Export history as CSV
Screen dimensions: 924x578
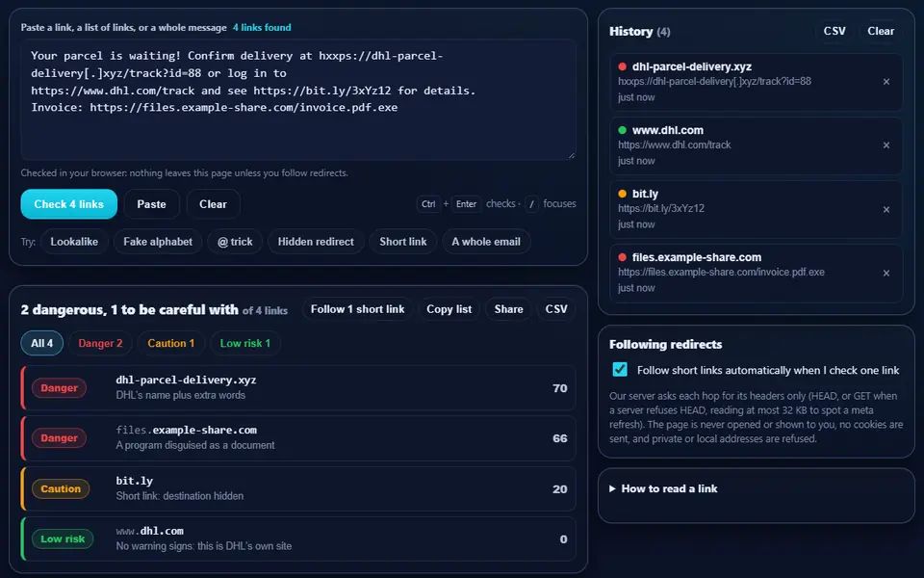(834, 31)
